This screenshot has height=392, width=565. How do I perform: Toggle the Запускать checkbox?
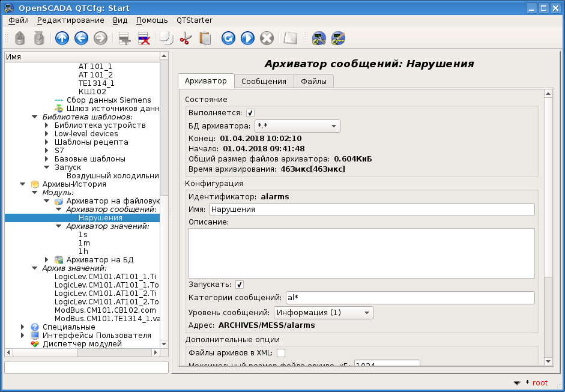(x=239, y=285)
